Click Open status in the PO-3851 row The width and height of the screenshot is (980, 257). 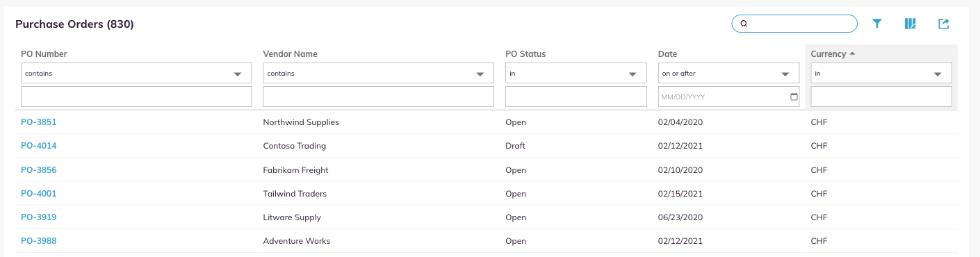point(516,122)
